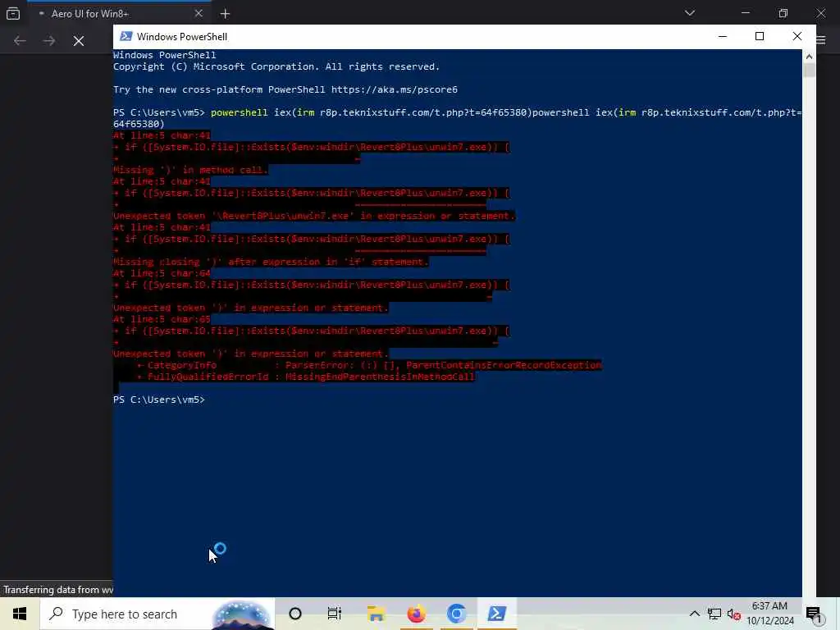Switch to Firefox on the taskbar
This screenshot has width=840, height=630.
coord(416,614)
